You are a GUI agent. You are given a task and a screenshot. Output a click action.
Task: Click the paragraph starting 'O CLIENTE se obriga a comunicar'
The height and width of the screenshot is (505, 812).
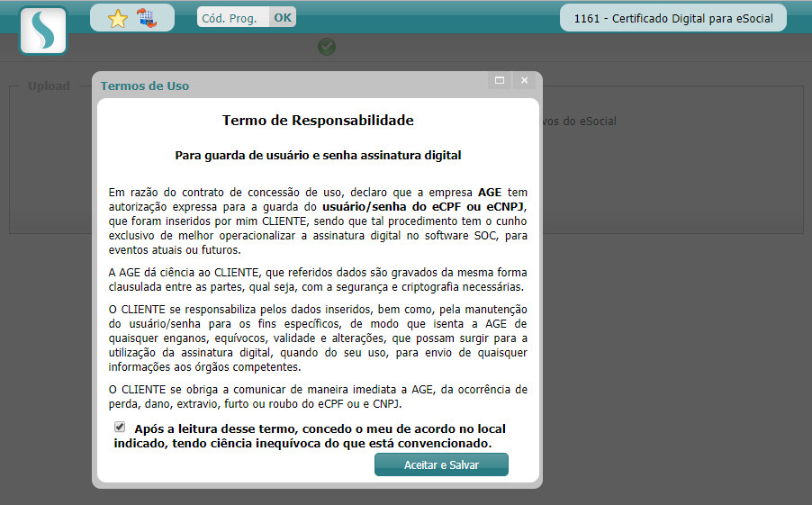(318, 397)
